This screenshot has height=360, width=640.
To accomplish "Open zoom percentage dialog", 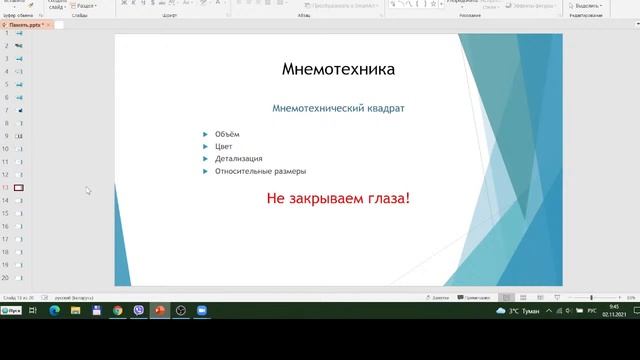I will 631,298.
